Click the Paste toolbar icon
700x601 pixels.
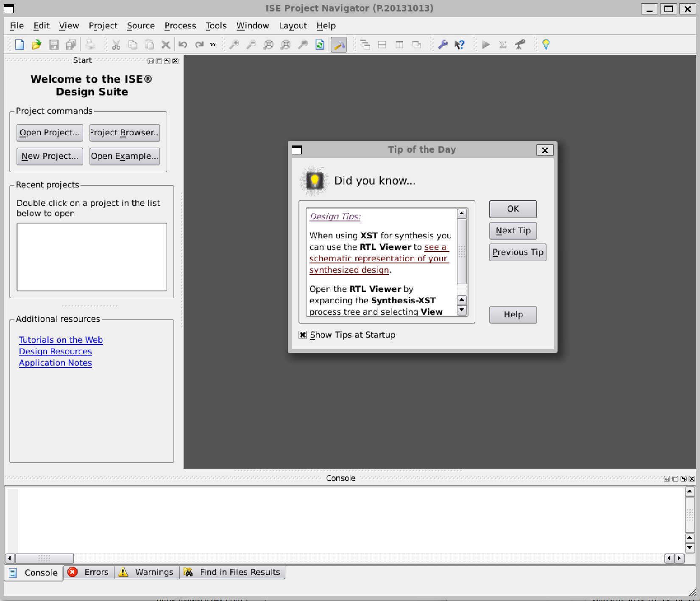click(x=149, y=45)
